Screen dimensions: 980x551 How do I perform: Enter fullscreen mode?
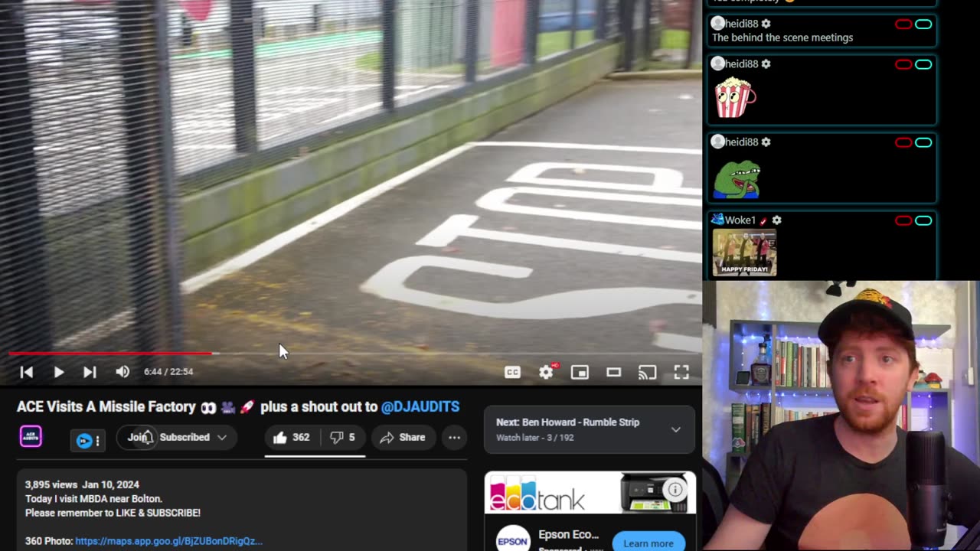681,372
